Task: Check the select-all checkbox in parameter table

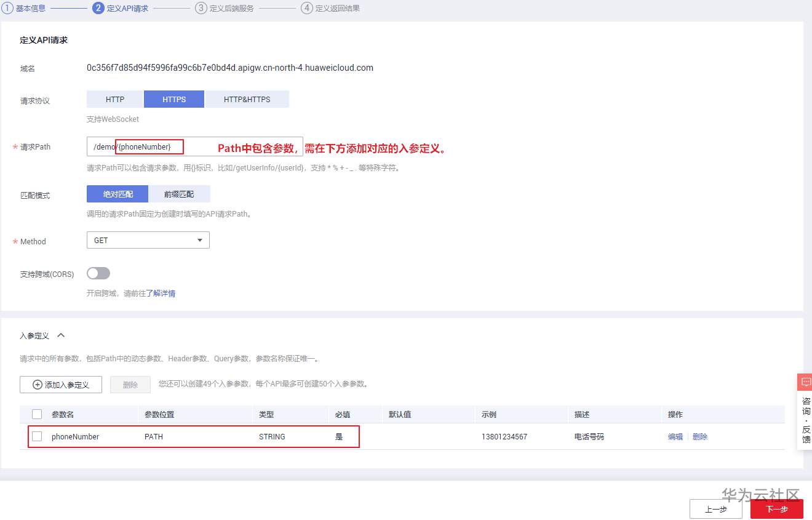Action: point(36,414)
